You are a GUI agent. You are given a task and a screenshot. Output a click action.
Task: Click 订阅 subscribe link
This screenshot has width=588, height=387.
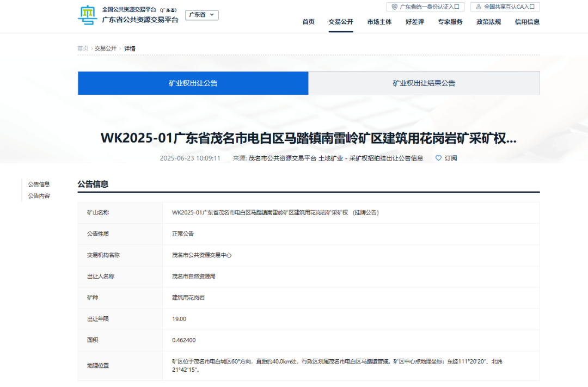tap(451, 158)
